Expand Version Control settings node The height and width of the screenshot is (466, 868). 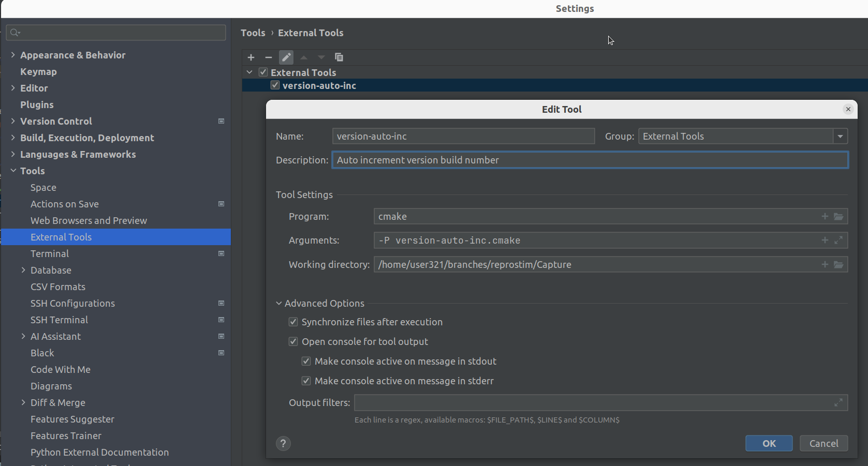13,121
